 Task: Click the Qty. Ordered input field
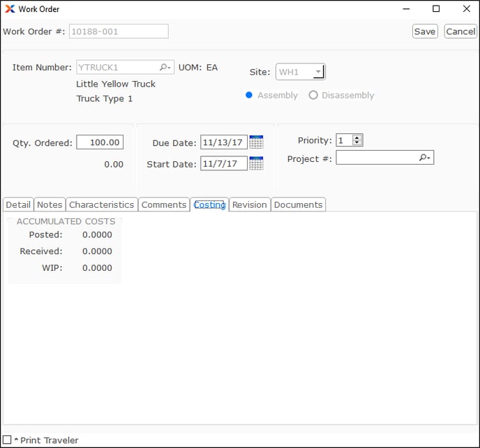(x=100, y=142)
